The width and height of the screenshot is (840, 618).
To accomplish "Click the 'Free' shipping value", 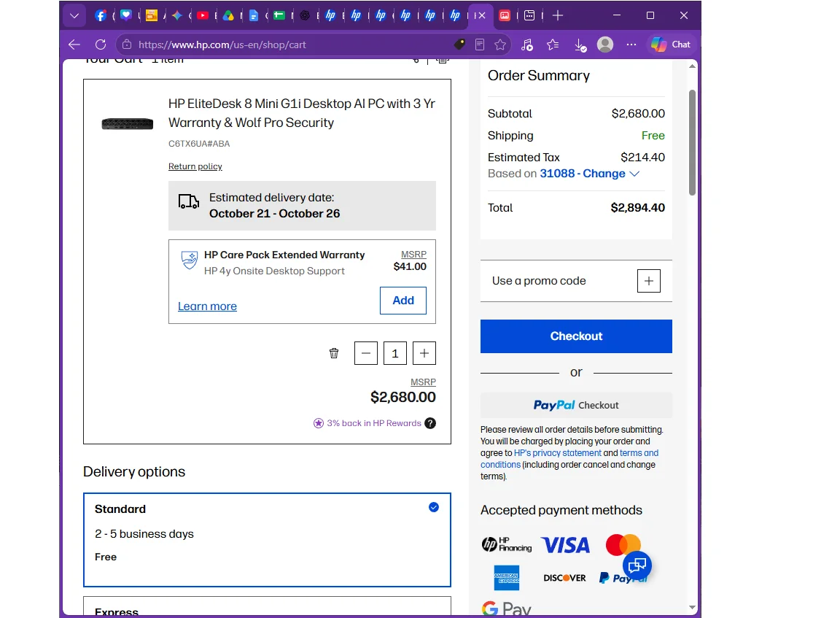I will point(653,136).
